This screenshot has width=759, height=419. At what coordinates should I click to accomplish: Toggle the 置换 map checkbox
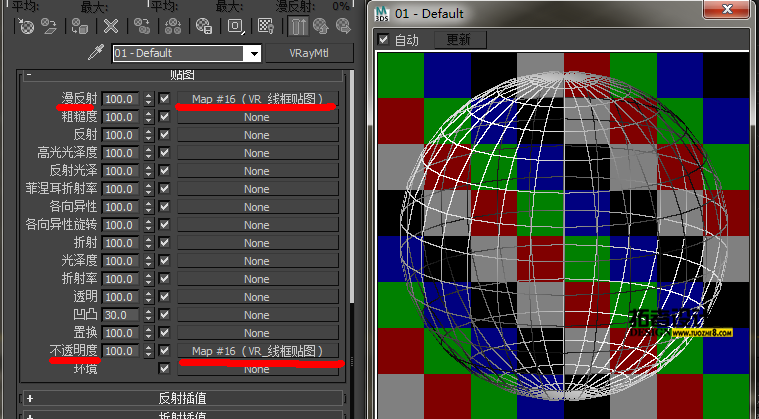(x=165, y=333)
